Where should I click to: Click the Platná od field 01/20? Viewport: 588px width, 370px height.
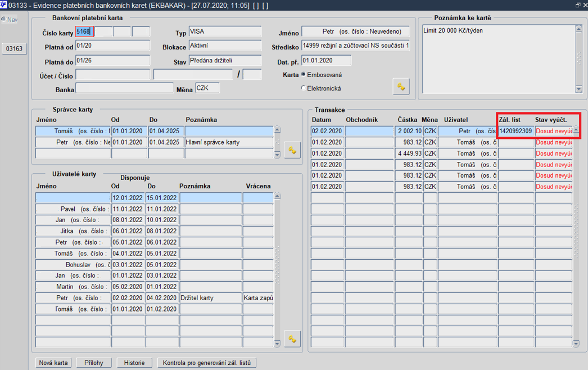[x=112, y=46]
